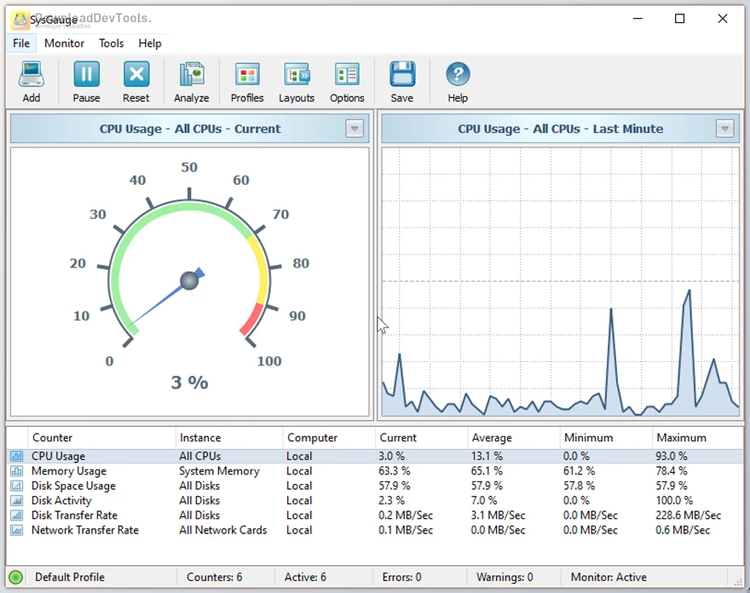Image resolution: width=750 pixels, height=593 pixels.
Task: Click the Disk Space Usage row icon
Action: pyautogui.click(x=17, y=486)
